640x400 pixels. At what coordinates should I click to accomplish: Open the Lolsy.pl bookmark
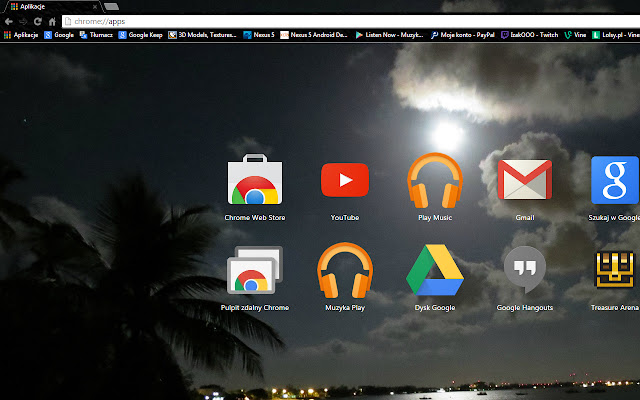pyautogui.click(x=616, y=35)
